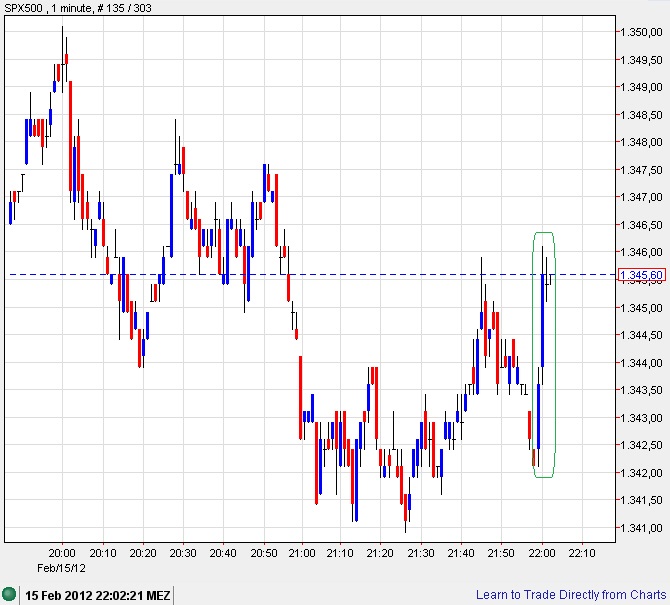
Task: Click the 1.348,00 price axis label
Action: (x=641, y=142)
